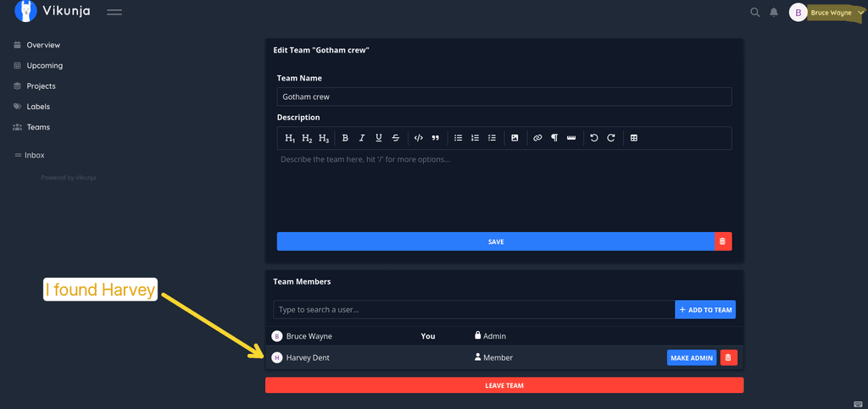This screenshot has height=409, width=868.
Task: Apply Heading 1 formatting
Action: (x=290, y=138)
